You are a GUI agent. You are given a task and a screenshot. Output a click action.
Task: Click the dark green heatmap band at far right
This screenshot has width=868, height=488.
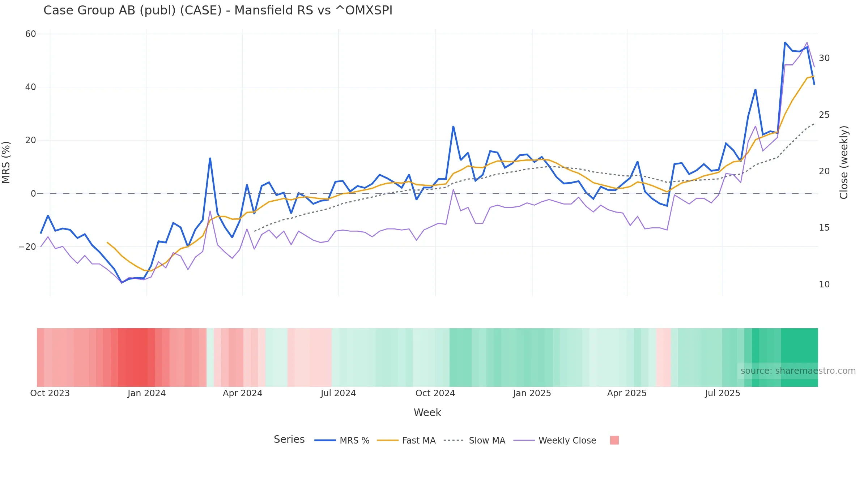(799, 357)
